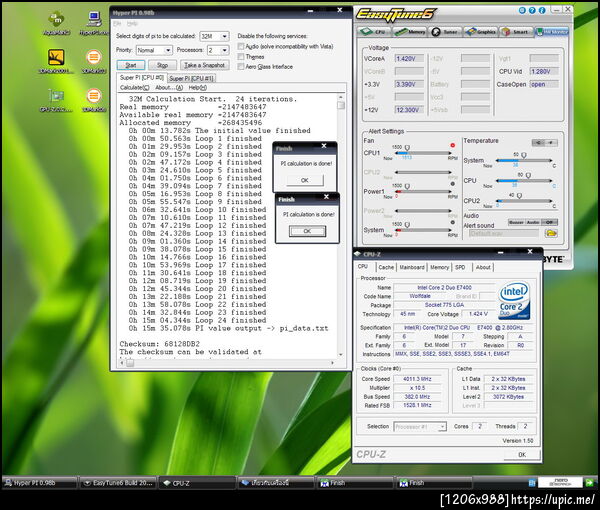The height and width of the screenshot is (510, 600).
Task: Open the Tuner tab in EasyTune6
Action: tap(442, 31)
